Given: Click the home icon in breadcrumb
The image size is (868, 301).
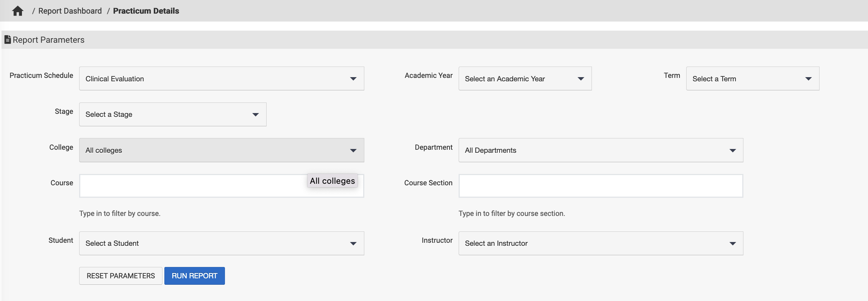Looking at the screenshot, I should coord(17,11).
